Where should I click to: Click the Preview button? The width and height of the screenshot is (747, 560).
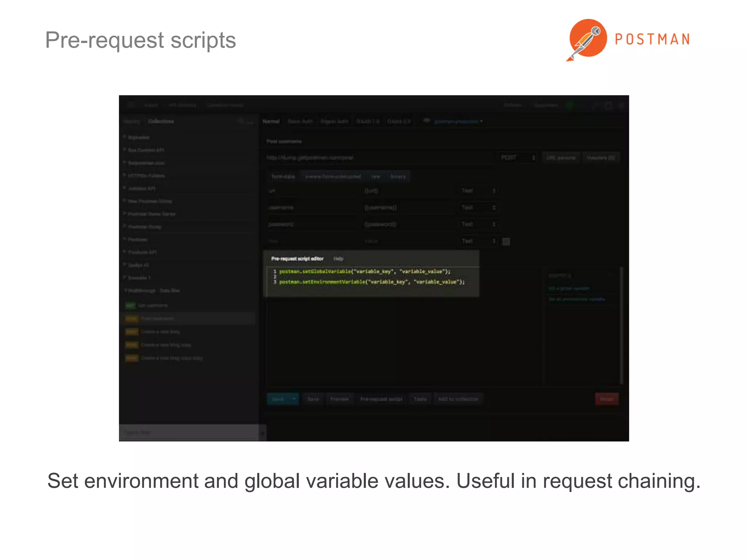point(340,399)
